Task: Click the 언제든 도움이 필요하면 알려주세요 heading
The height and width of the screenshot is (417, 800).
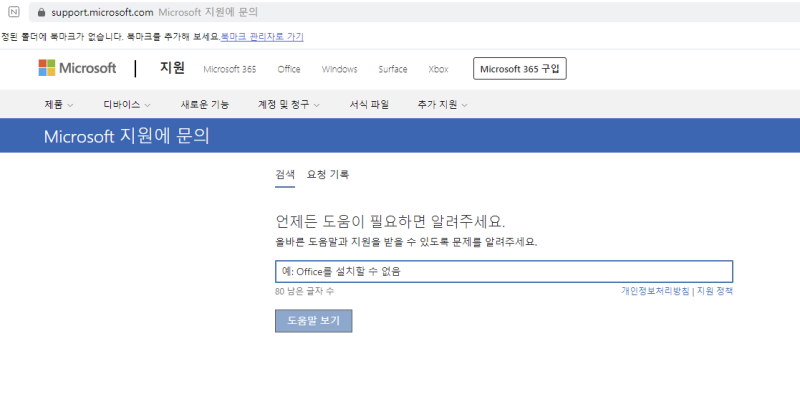Action: [390, 222]
